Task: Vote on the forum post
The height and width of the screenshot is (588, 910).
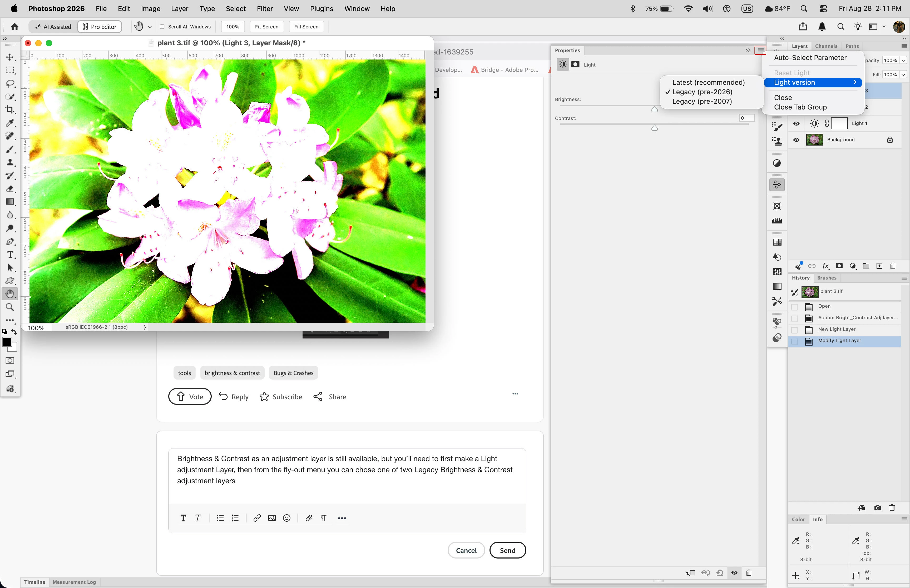Action: [x=190, y=397]
